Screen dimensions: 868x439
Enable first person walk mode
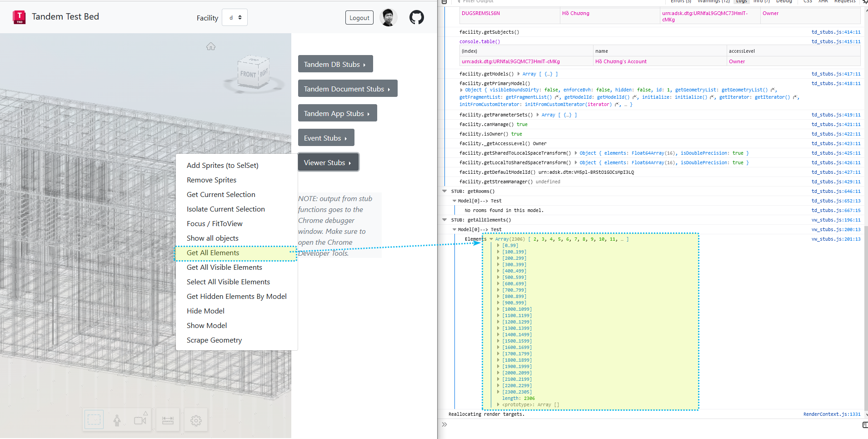tap(117, 420)
